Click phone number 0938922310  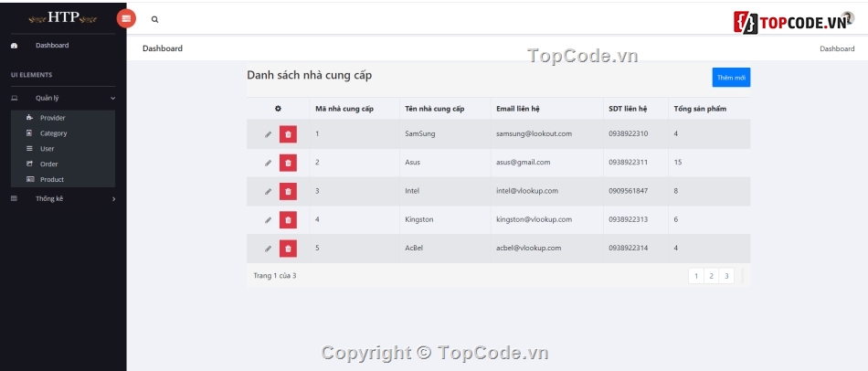(629, 134)
